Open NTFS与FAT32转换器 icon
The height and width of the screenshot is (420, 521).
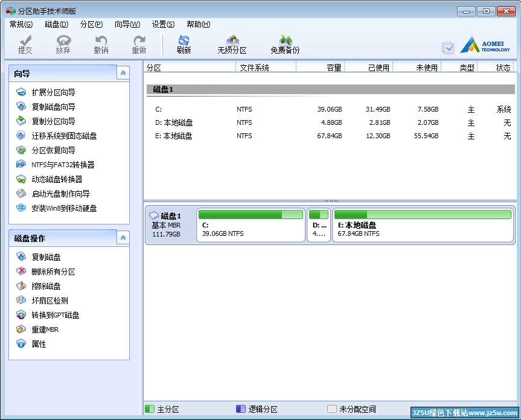21,164
